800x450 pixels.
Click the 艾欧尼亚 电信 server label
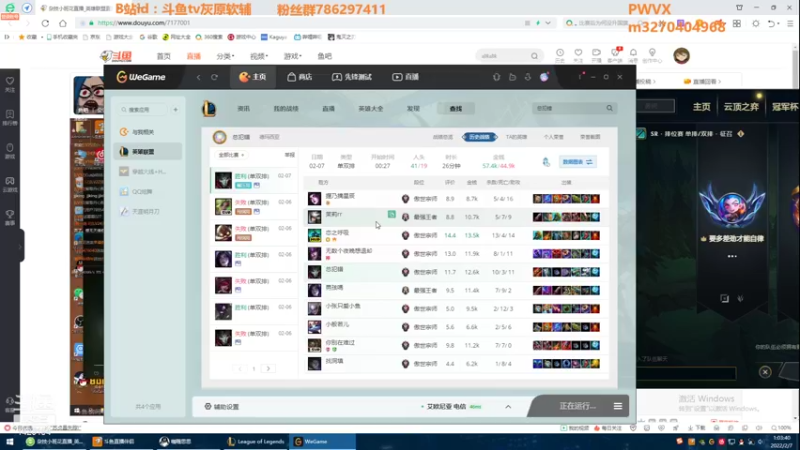click(x=446, y=407)
